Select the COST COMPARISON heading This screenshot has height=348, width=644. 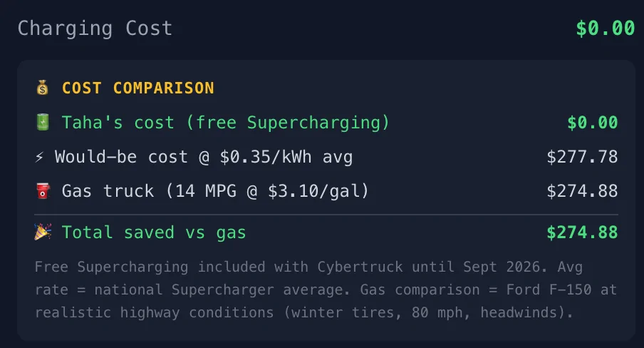tap(138, 88)
